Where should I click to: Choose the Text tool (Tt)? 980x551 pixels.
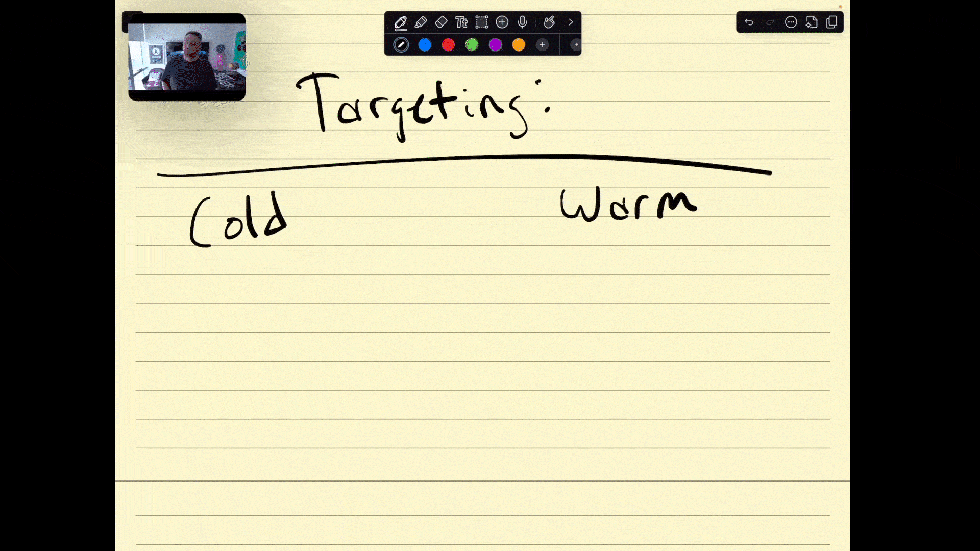click(461, 22)
